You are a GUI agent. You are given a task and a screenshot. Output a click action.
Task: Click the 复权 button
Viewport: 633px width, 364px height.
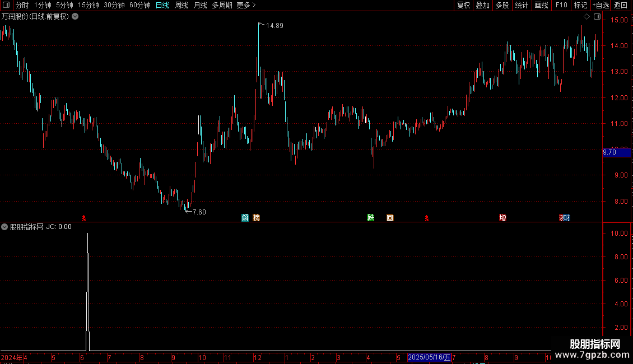(463, 5)
